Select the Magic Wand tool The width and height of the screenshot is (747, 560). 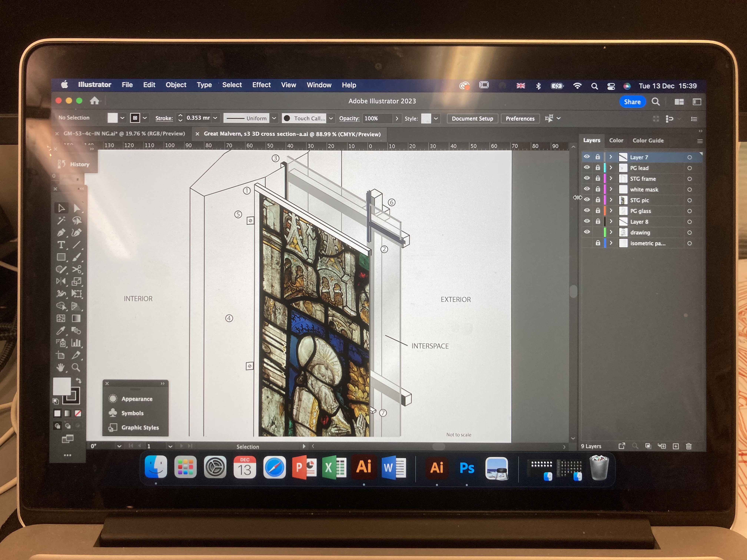(61, 220)
